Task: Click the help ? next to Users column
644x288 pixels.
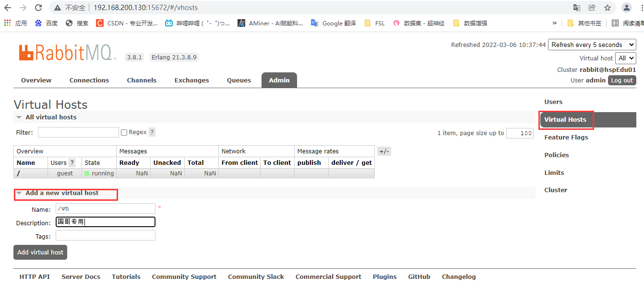Action: [72, 162]
